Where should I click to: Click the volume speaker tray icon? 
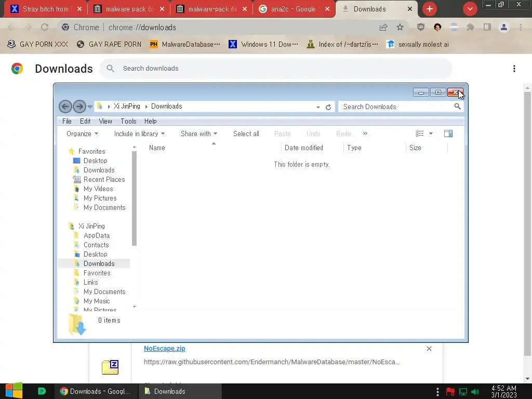[475, 392]
